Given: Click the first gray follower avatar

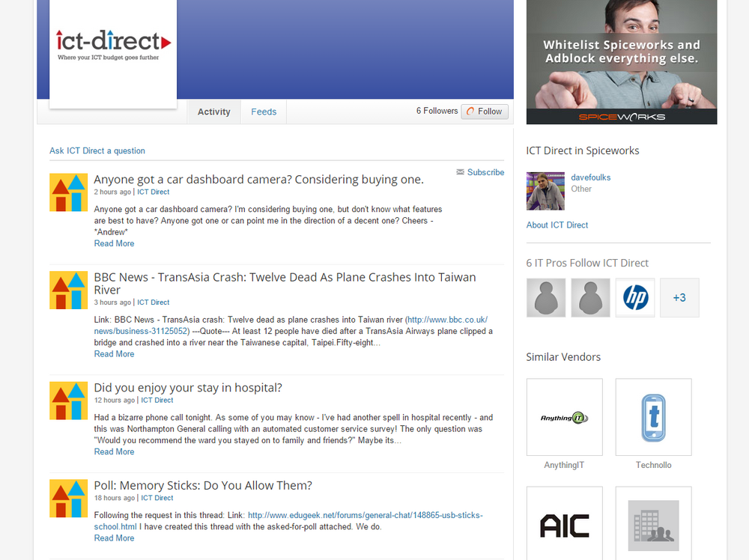Looking at the screenshot, I should pyautogui.click(x=546, y=298).
